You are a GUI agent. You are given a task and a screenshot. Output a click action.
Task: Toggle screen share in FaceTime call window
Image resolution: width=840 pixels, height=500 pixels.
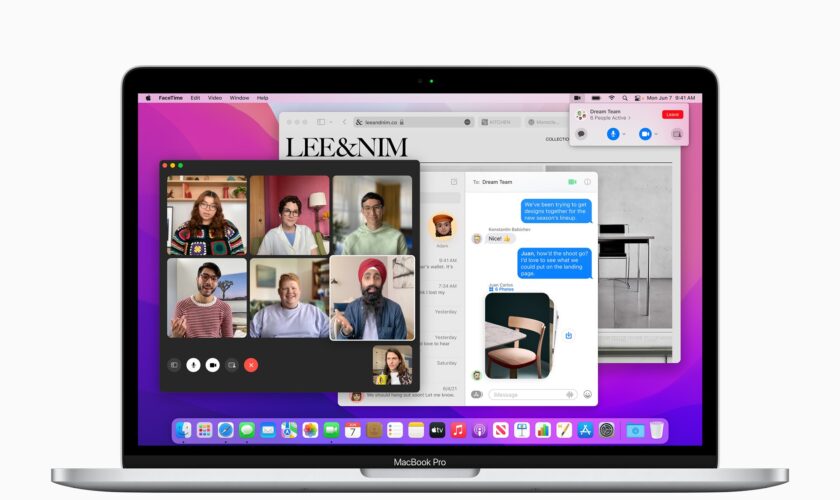(x=232, y=365)
